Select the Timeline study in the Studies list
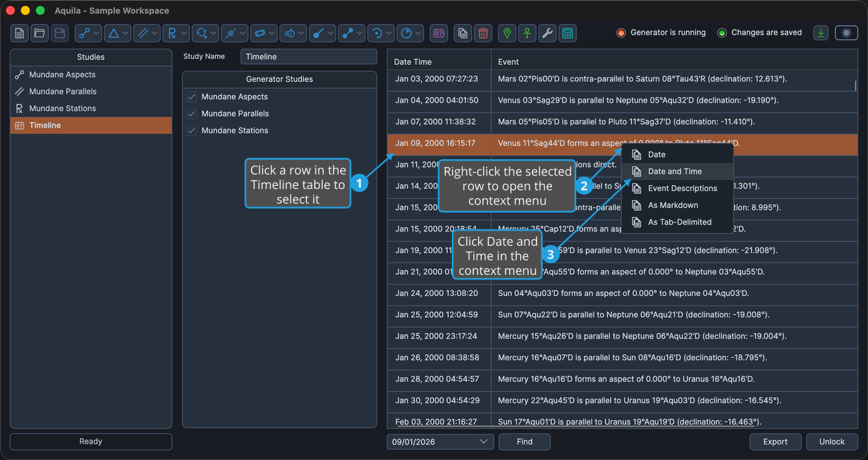This screenshot has width=868, height=460. 91,125
